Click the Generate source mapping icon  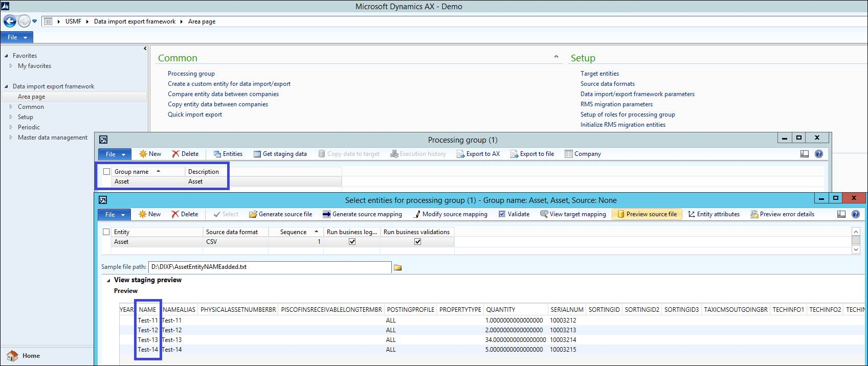(326, 214)
